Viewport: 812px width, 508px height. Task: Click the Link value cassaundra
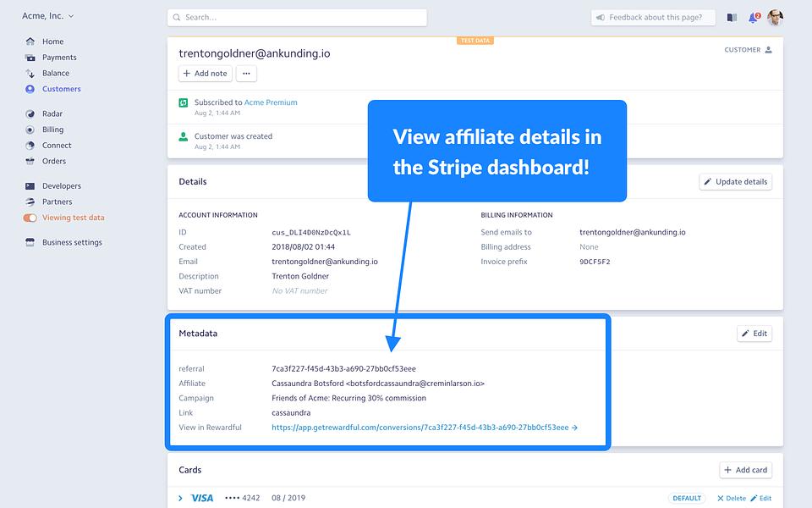pos(291,413)
